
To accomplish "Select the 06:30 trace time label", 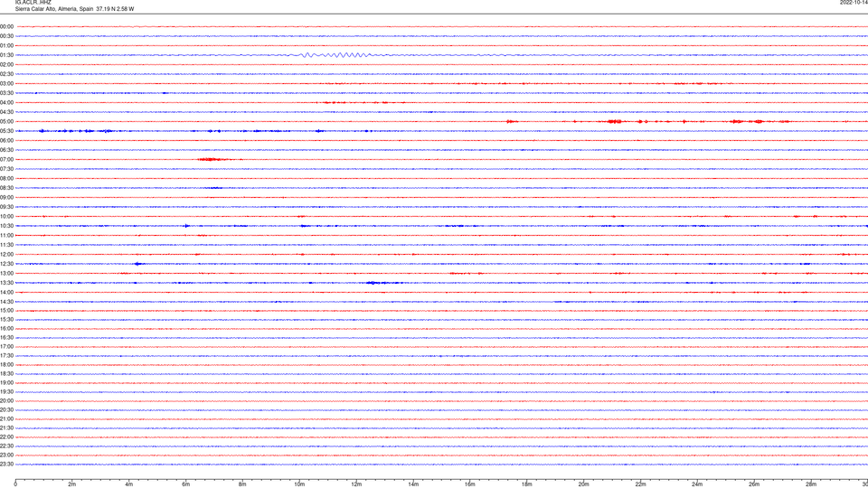I will [6, 150].
